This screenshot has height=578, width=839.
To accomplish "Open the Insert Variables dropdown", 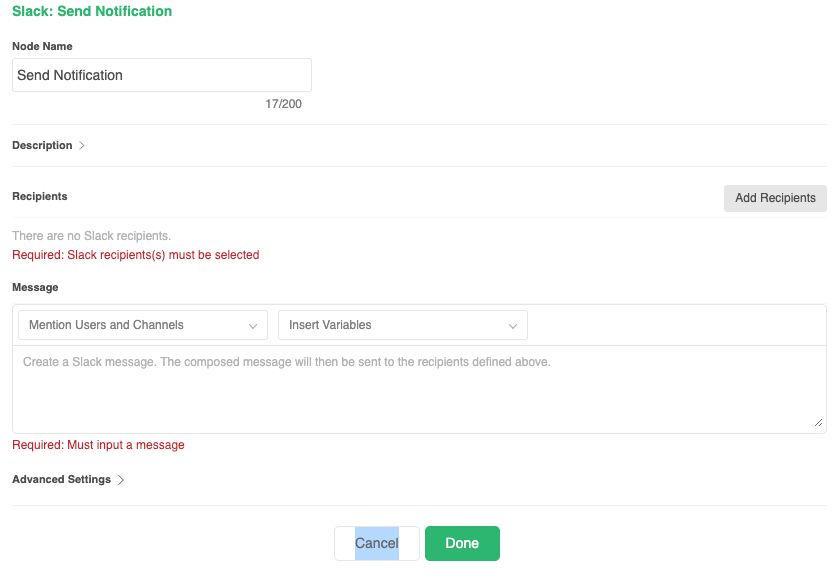I will coord(402,325).
